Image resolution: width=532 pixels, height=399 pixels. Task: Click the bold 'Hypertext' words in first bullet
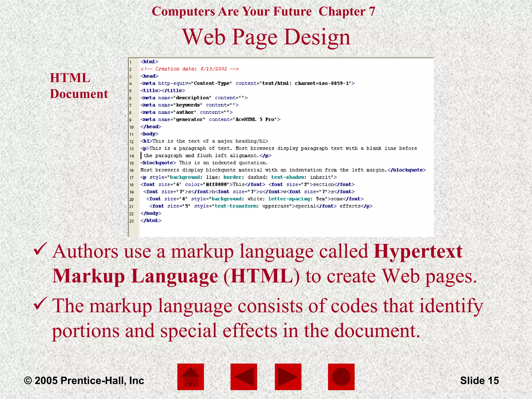pyautogui.click(x=418, y=251)
